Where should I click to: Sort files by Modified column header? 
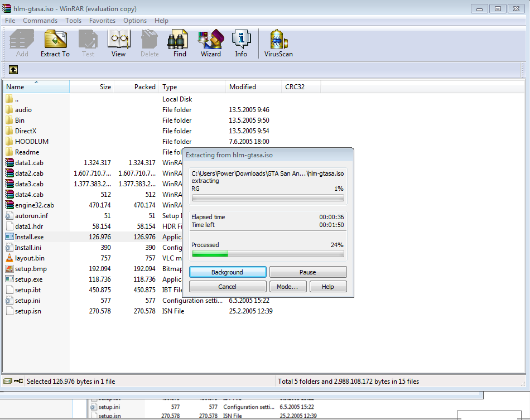point(243,87)
